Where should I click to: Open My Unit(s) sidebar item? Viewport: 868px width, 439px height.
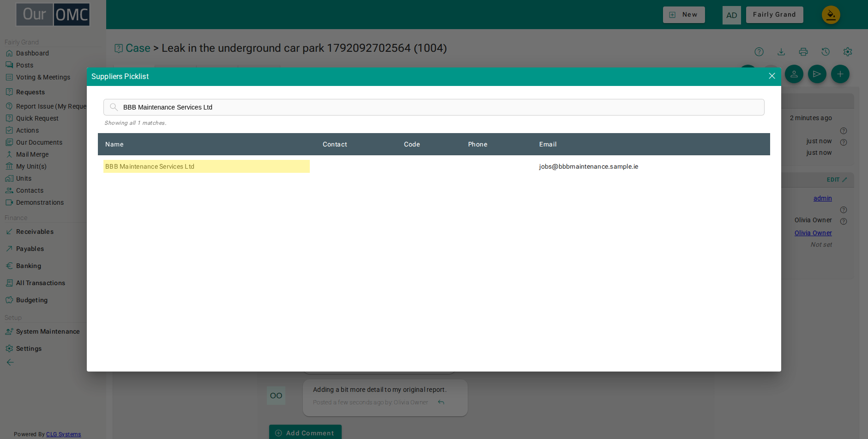(31, 166)
